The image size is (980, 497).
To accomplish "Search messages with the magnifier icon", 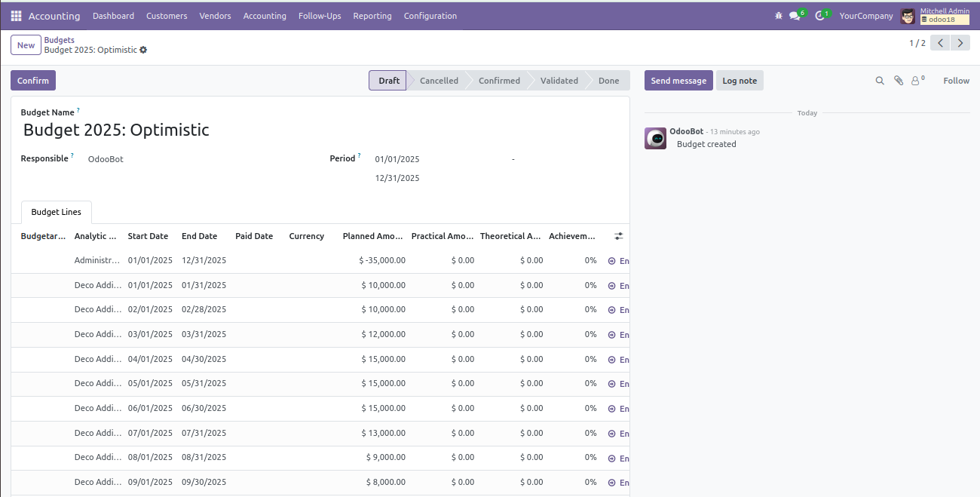I will pyautogui.click(x=880, y=81).
